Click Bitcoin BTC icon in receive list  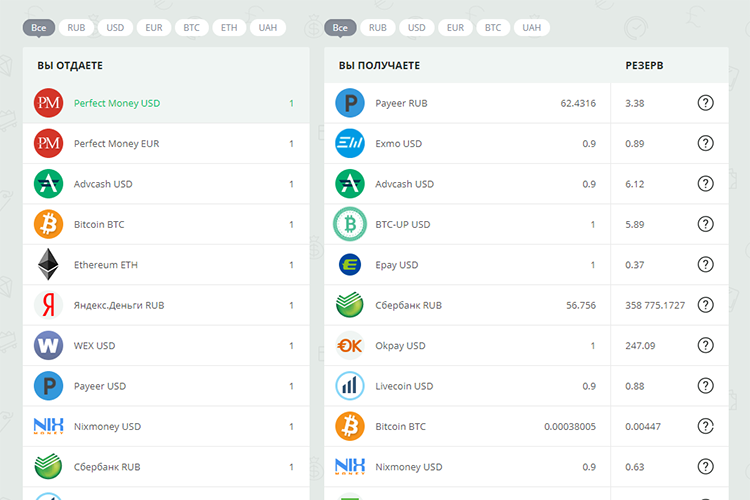(350, 426)
